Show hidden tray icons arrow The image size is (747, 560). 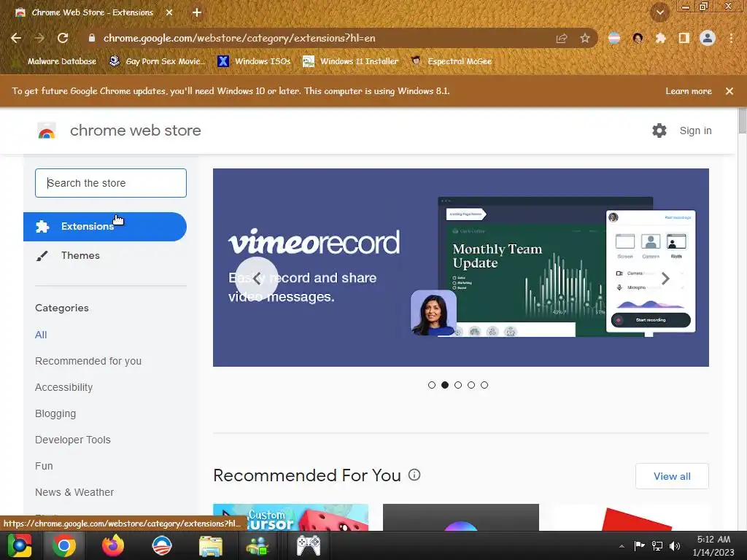[x=622, y=546]
